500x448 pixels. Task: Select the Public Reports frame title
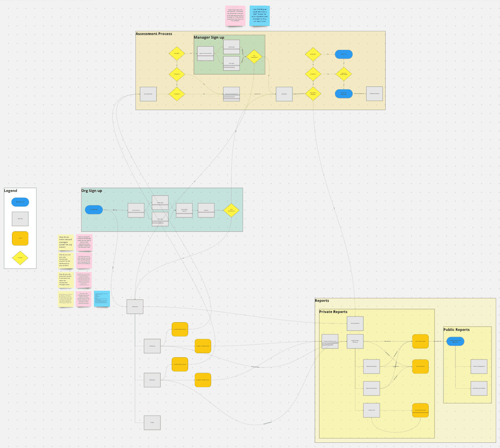click(x=457, y=330)
